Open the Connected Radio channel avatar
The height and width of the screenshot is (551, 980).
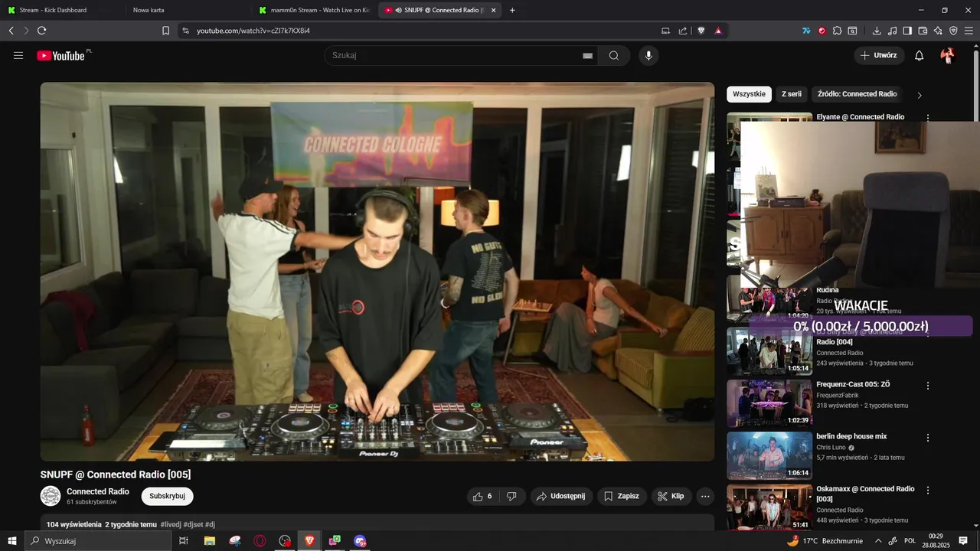pyautogui.click(x=51, y=496)
